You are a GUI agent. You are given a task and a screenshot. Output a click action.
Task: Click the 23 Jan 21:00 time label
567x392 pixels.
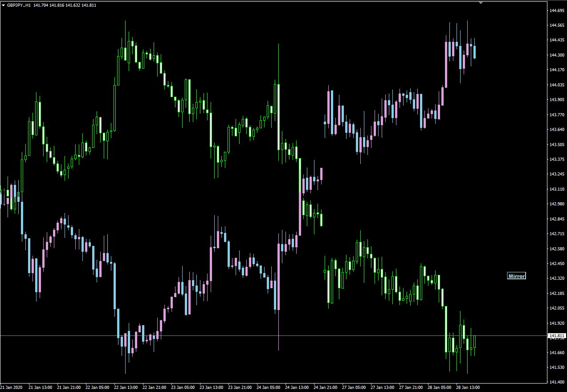click(x=240, y=388)
